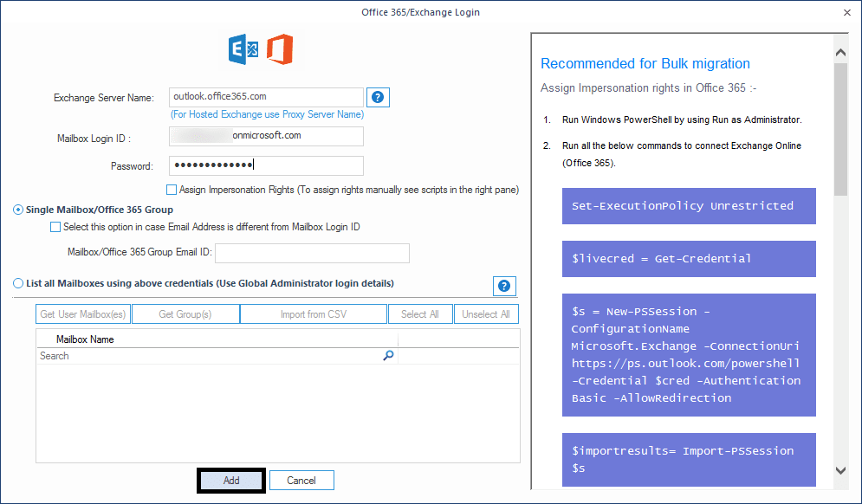
Task: Click the Add button
Action: (x=231, y=481)
